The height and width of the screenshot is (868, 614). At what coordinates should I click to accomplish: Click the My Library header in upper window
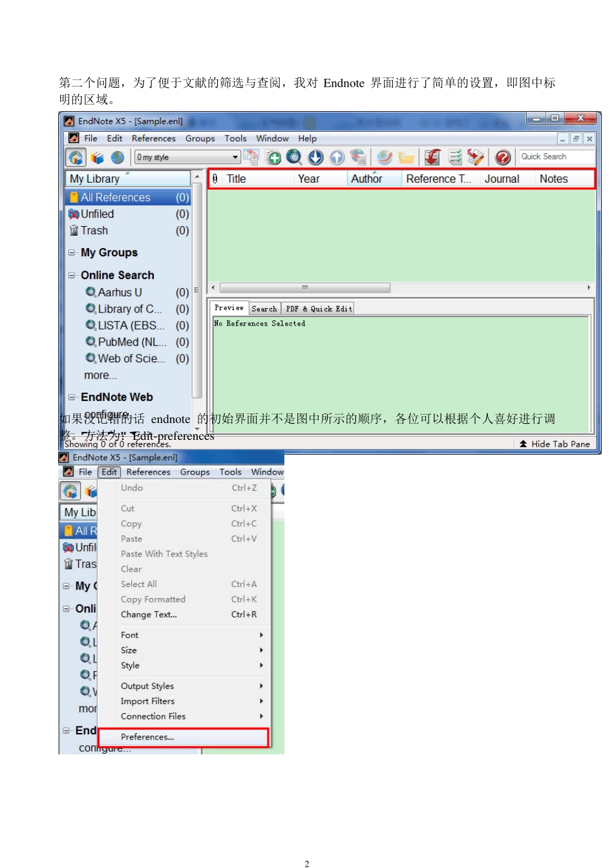(x=128, y=179)
